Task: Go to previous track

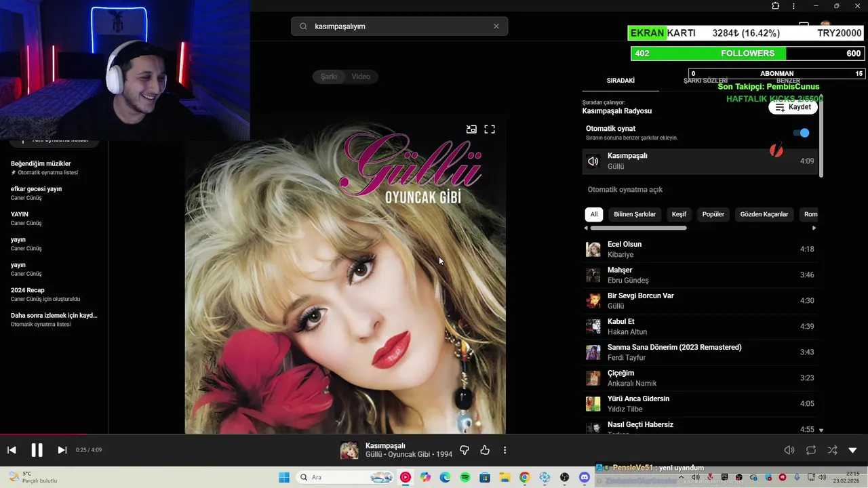Action: click(x=12, y=450)
